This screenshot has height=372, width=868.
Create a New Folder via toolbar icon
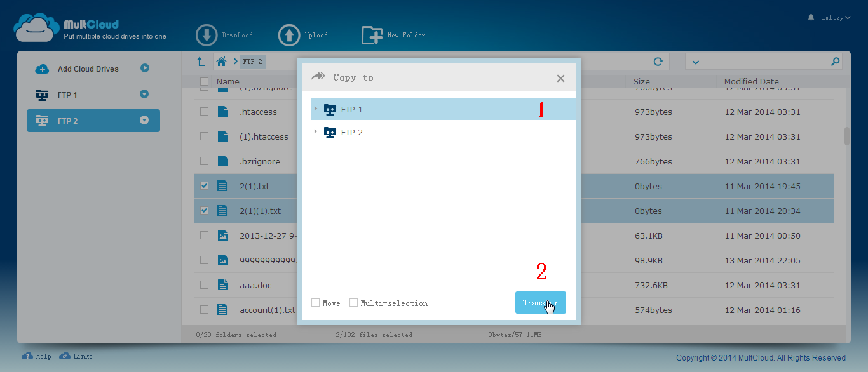[x=372, y=36]
